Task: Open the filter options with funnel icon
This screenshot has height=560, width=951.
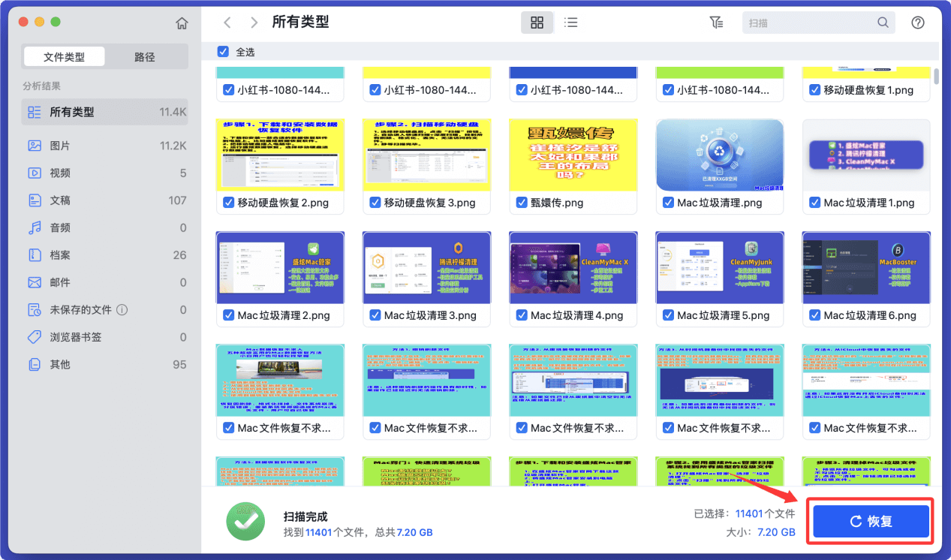Action: [716, 23]
